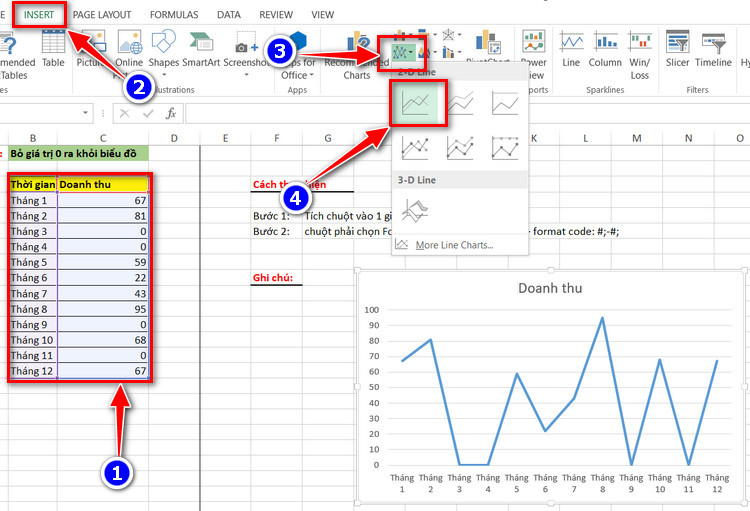Open the INSERT ribbon tab
The height and width of the screenshot is (511, 750).
(39, 15)
